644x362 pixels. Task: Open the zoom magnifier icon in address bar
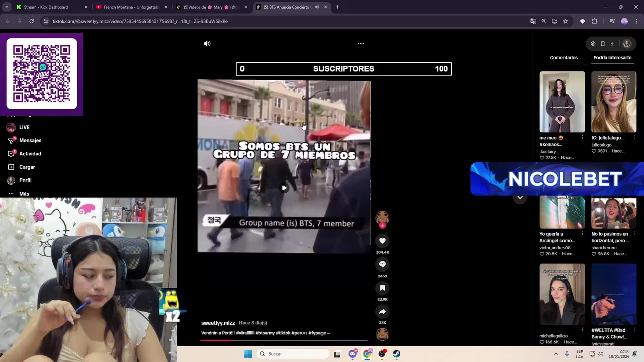(544, 21)
